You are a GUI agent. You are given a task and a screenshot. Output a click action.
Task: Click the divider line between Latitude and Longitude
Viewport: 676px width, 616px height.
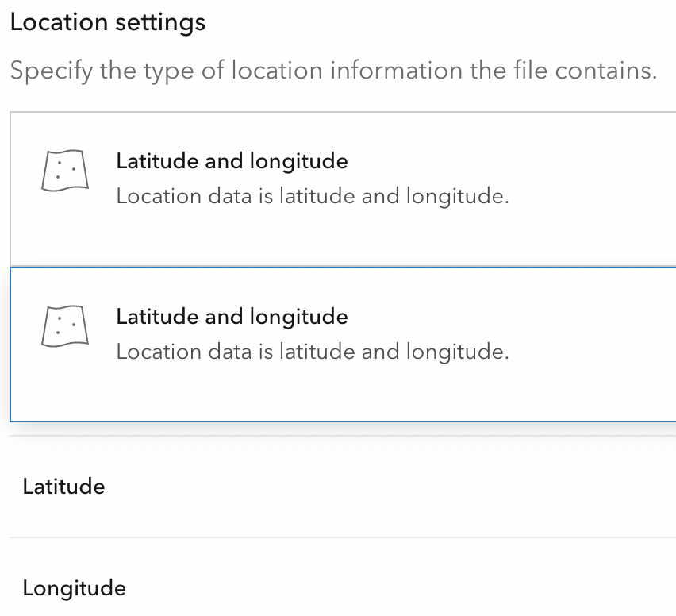click(x=343, y=537)
